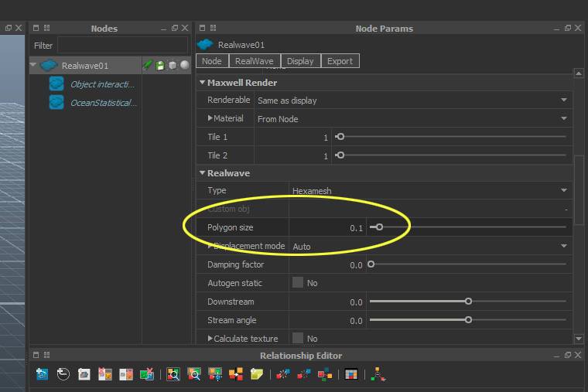The image size is (588, 392).
Task: Click the Tile 2 slider handle
Action: coord(340,155)
